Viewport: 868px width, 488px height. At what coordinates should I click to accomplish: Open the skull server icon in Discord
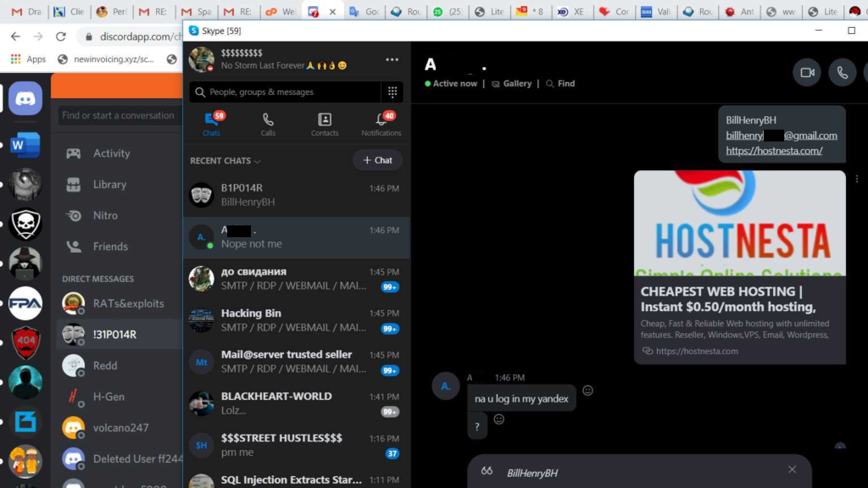(25, 224)
